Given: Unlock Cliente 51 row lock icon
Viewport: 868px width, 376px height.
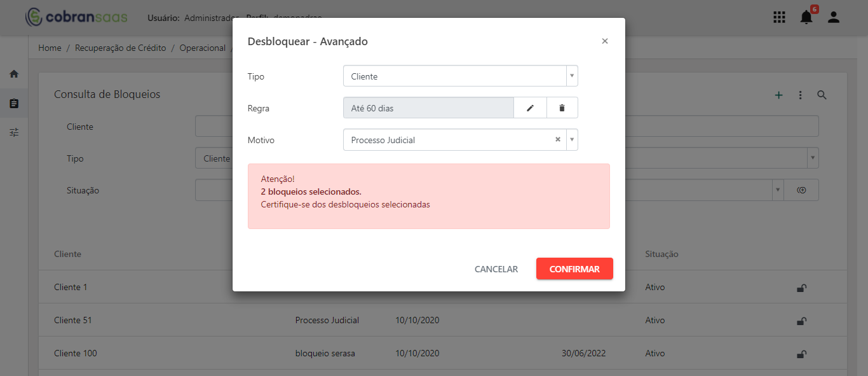Looking at the screenshot, I should coord(802,321).
